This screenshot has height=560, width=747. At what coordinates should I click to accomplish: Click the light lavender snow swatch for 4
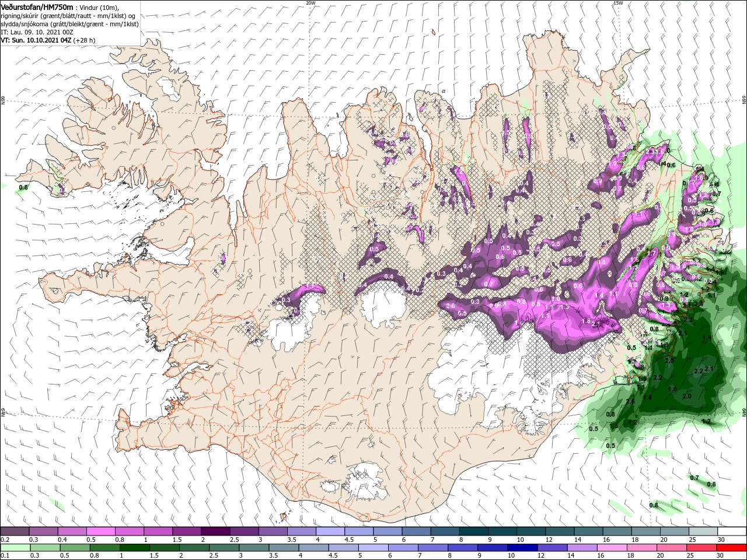(x=330, y=531)
